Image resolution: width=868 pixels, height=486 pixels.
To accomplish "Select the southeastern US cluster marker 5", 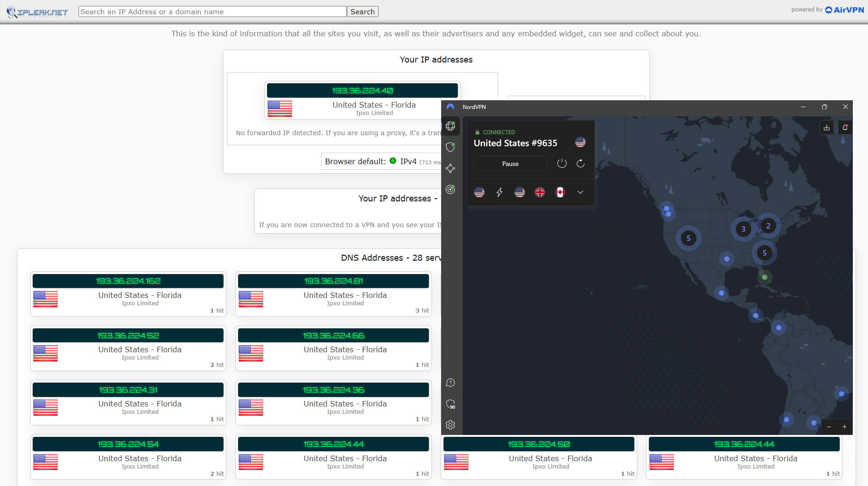I will (765, 253).
